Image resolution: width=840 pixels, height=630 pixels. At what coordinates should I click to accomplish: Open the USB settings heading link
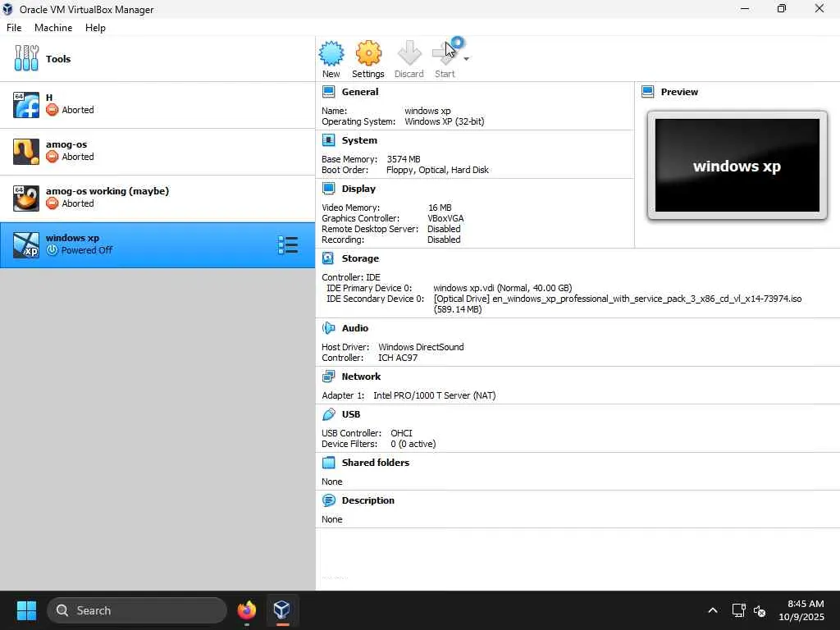point(351,414)
